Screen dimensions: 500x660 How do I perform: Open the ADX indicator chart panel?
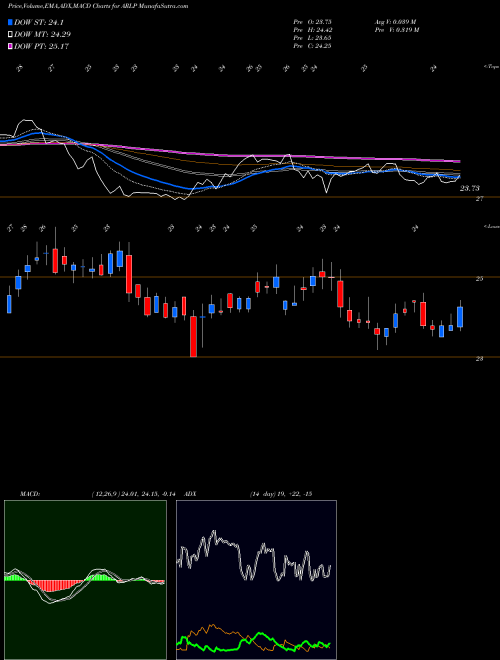point(256,580)
